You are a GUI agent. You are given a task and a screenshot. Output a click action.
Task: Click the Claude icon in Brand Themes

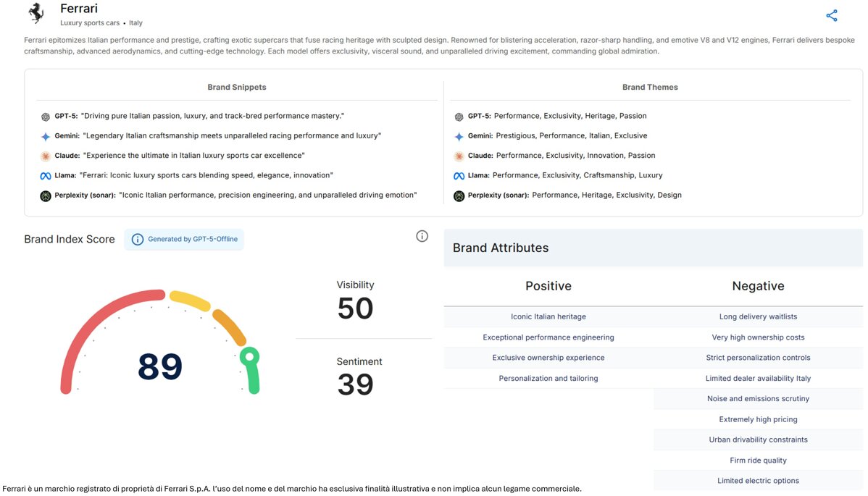[459, 156]
